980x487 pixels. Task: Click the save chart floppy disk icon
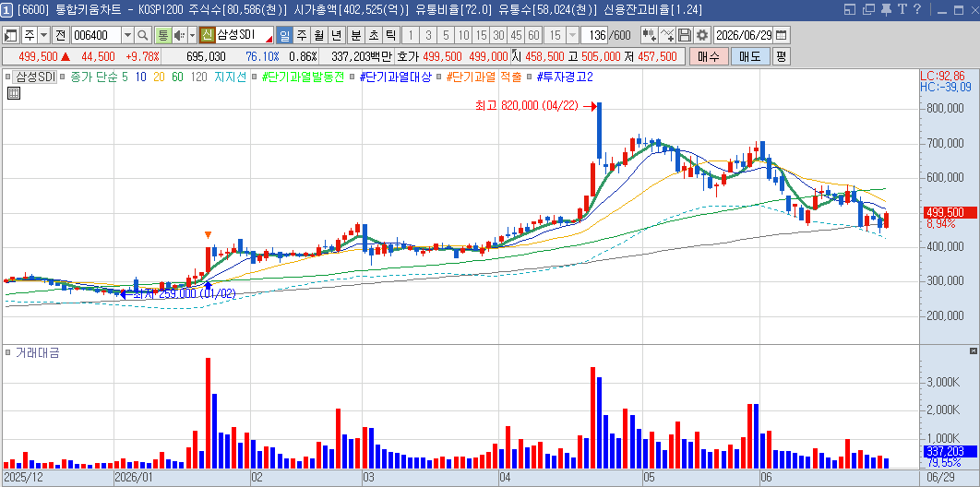click(x=685, y=35)
